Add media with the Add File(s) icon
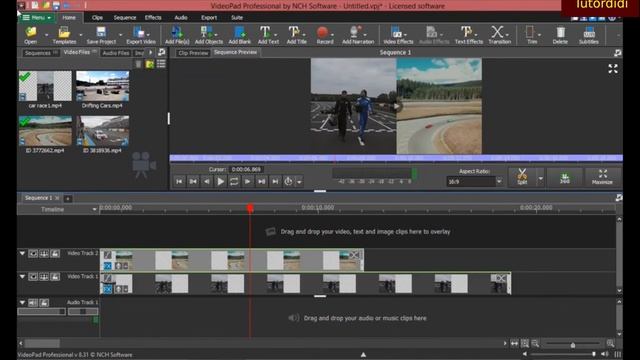 [177, 35]
